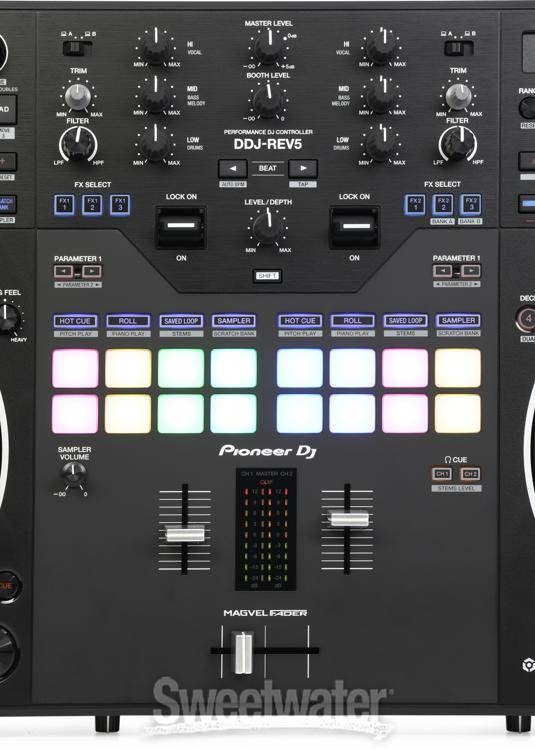Click the left channel volume fader cap
535x750 pixels.
tap(185, 534)
